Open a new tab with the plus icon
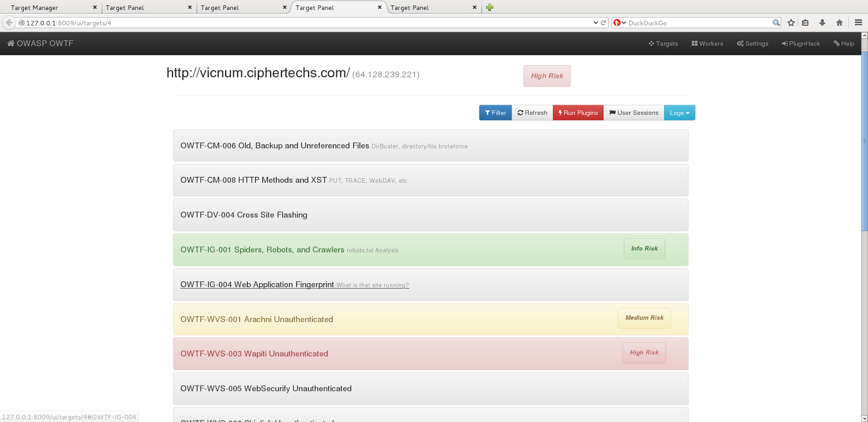Viewport: 868px width, 422px height. [x=489, y=8]
